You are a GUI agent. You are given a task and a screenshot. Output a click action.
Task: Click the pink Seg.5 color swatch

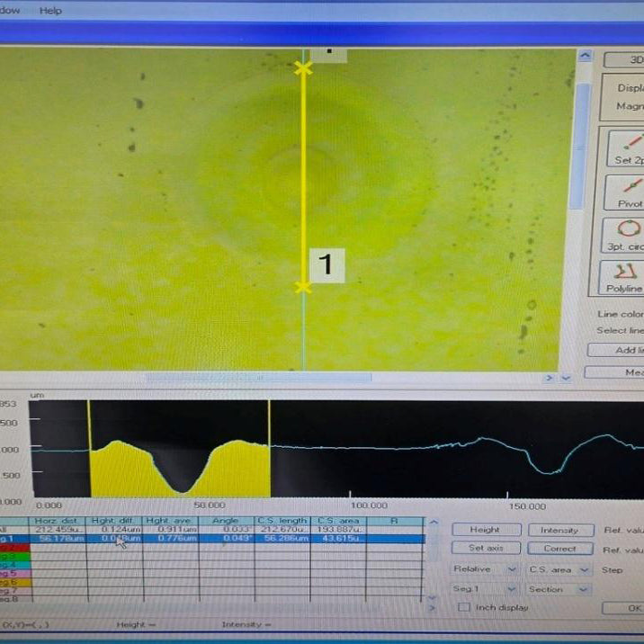point(15,573)
